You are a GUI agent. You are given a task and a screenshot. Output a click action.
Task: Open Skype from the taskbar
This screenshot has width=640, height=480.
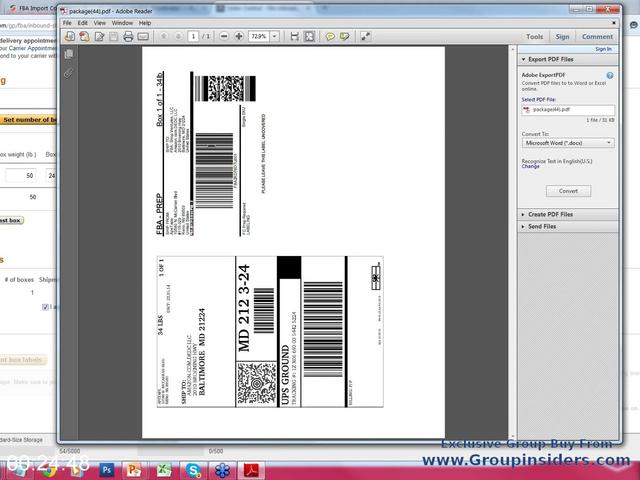point(193,470)
